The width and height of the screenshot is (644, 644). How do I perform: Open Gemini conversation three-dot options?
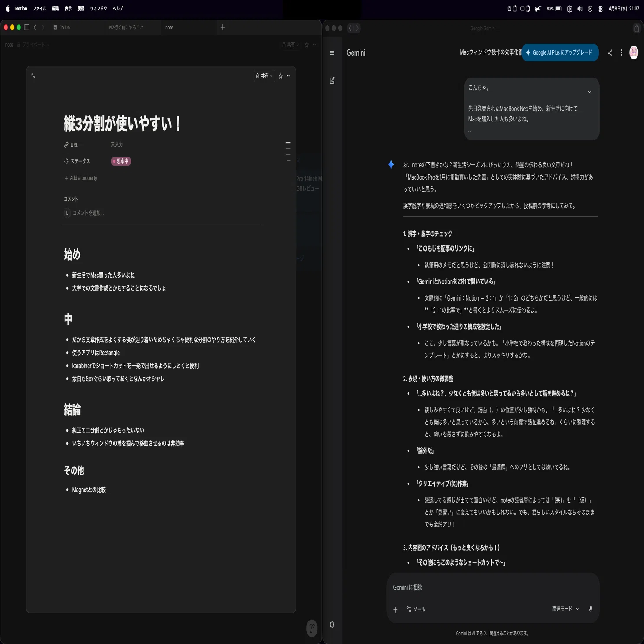tap(621, 52)
